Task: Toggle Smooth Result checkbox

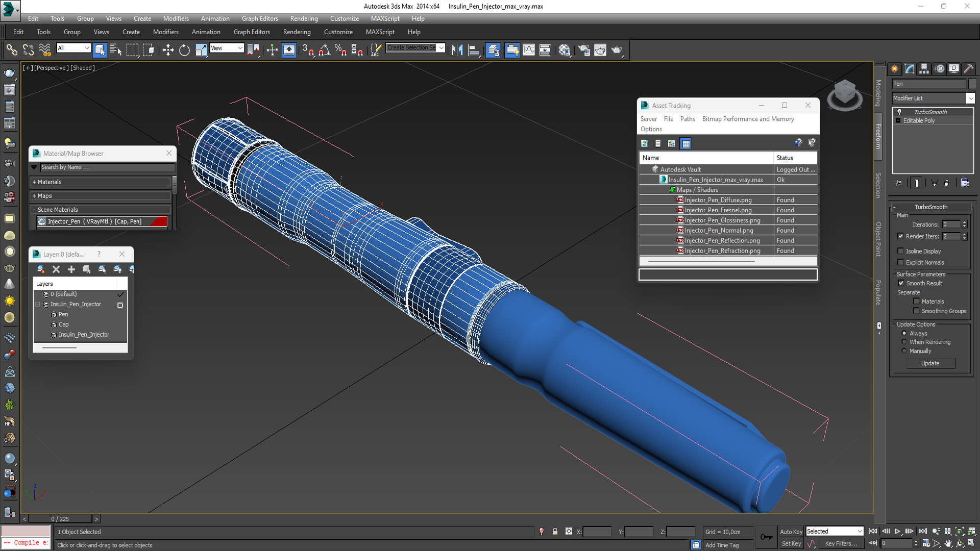Action: click(x=901, y=283)
